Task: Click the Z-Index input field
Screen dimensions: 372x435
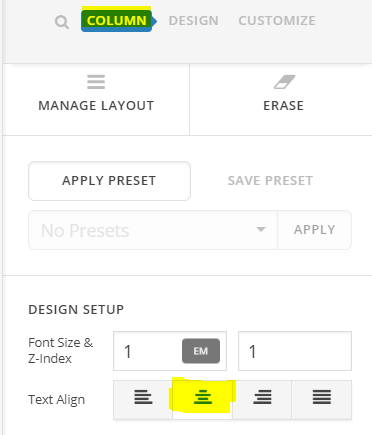Action: [295, 351]
